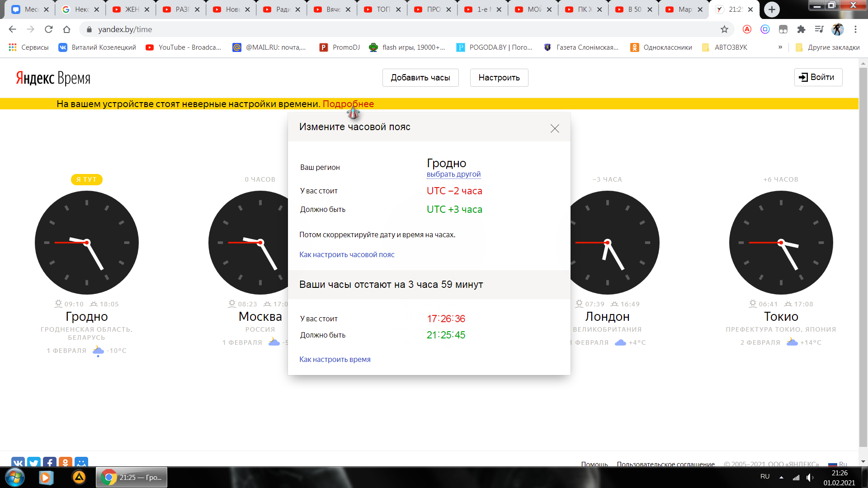The image size is (868, 488).
Task: Share via Twitter icon in footer
Action: click(34, 462)
